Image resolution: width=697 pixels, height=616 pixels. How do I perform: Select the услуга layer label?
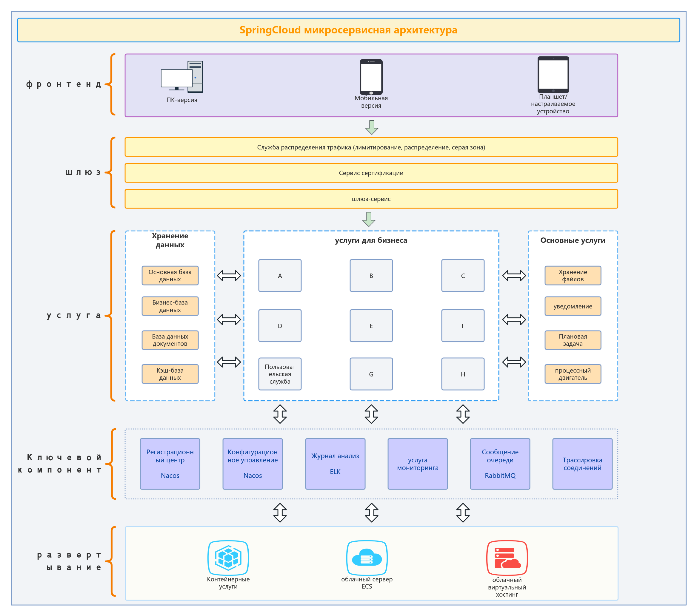(x=74, y=316)
